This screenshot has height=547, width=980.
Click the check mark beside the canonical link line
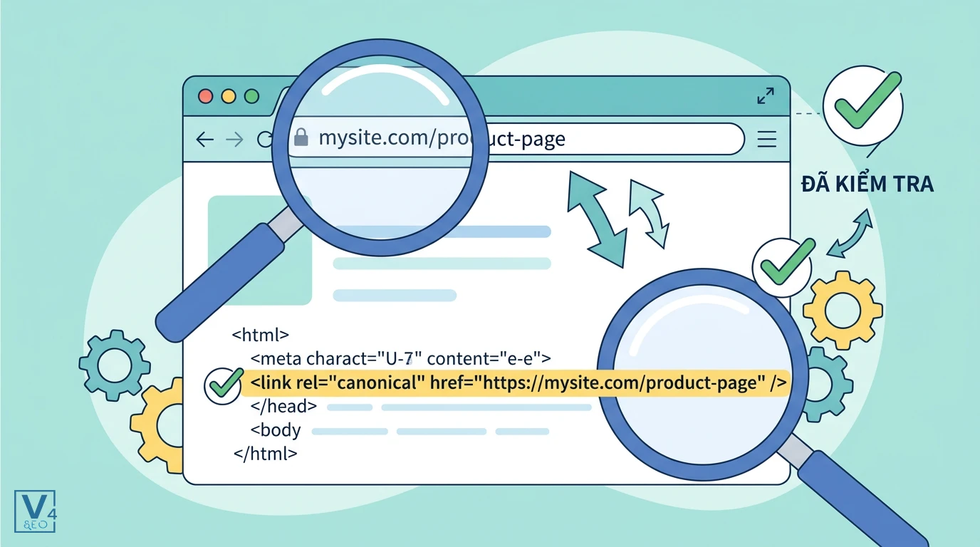point(224,385)
